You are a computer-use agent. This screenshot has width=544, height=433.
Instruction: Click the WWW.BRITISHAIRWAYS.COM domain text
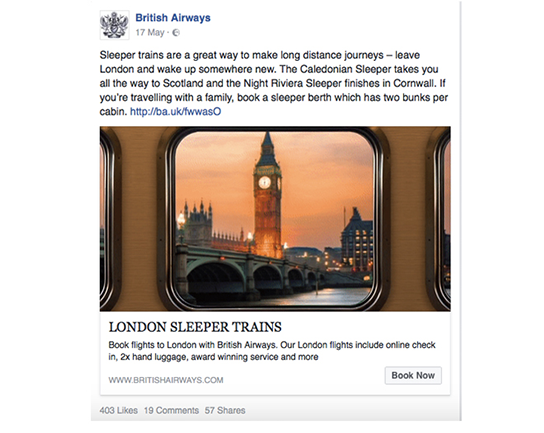coord(166,380)
